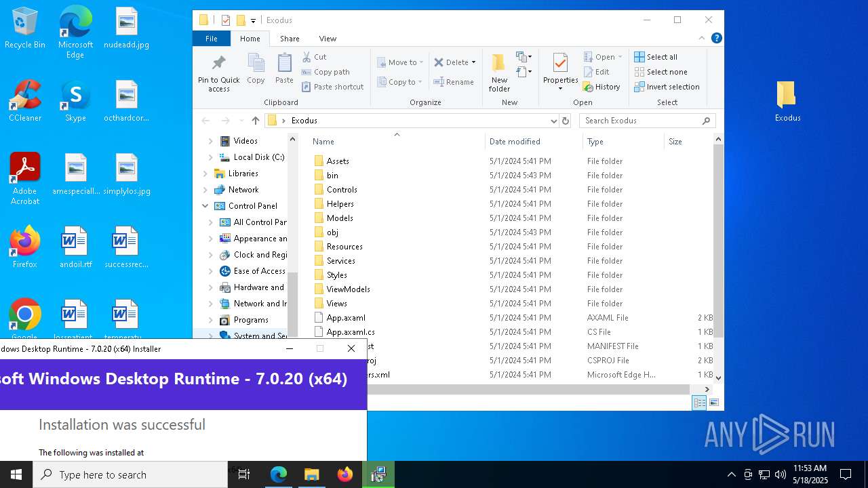Collapse the Control Panel tree node
The width and height of the screenshot is (868, 488).
point(205,206)
